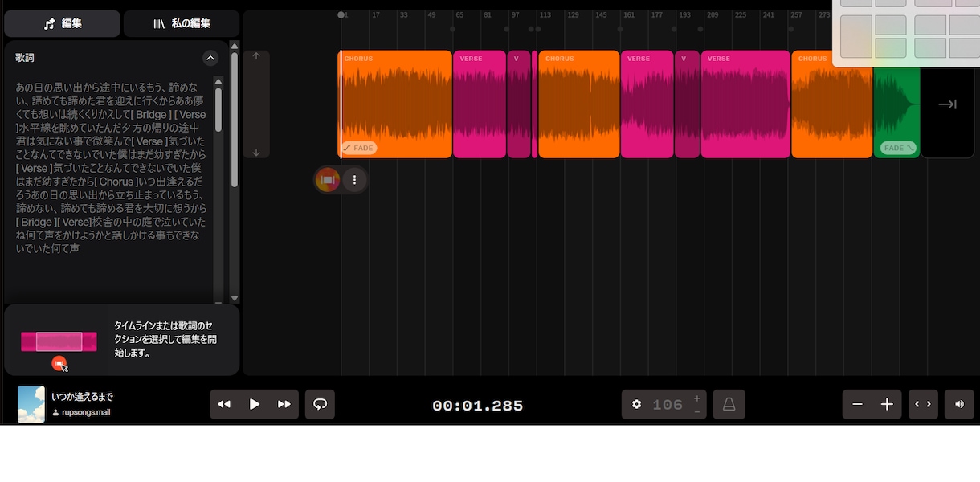Click the extend-to-end arrow block
Screen dimensions: 980x482
pyautogui.click(x=947, y=104)
